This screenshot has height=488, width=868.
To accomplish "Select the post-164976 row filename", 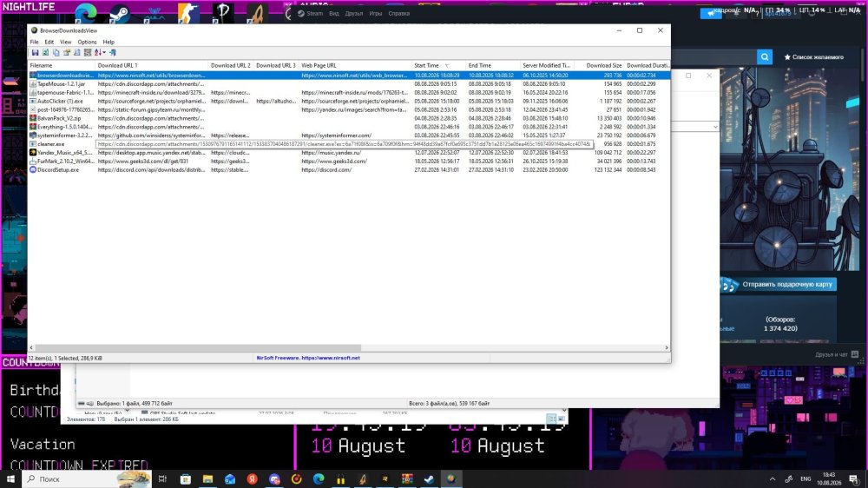I will [66, 109].
